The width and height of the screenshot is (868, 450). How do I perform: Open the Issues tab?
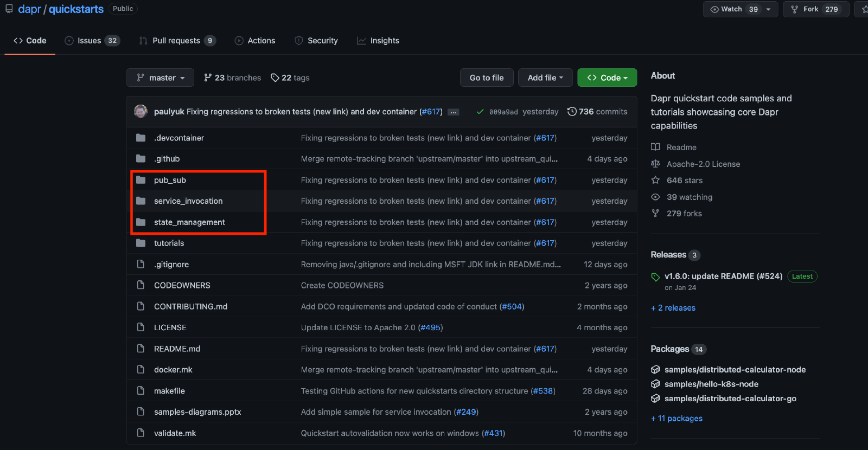pos(92,41)
